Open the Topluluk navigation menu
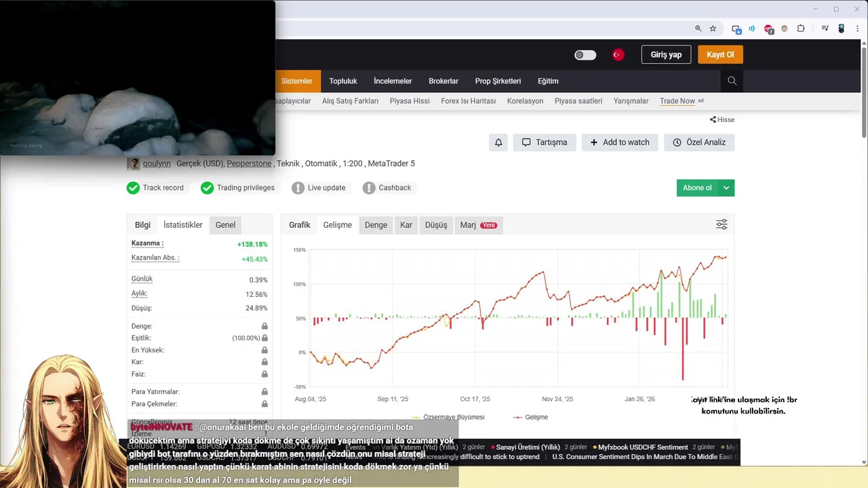 pos(343,81)
